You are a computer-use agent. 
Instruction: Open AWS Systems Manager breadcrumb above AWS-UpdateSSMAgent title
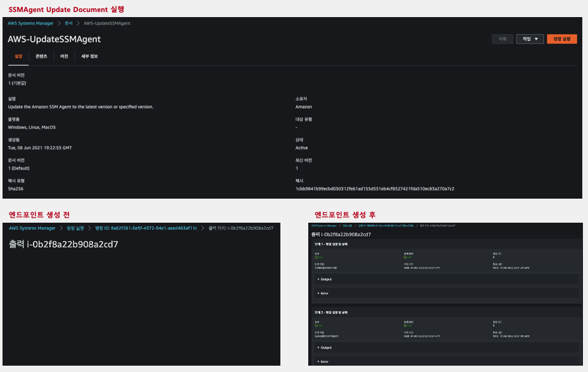click(x=30, y=23)
